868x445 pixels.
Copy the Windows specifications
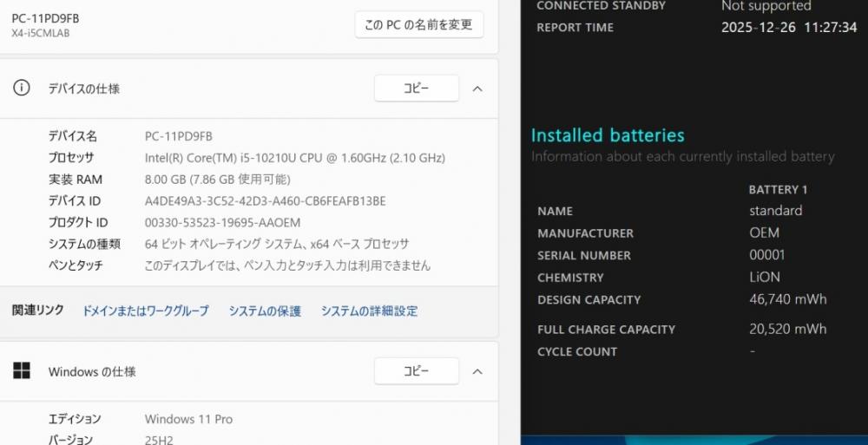click(x=417, y=371)
